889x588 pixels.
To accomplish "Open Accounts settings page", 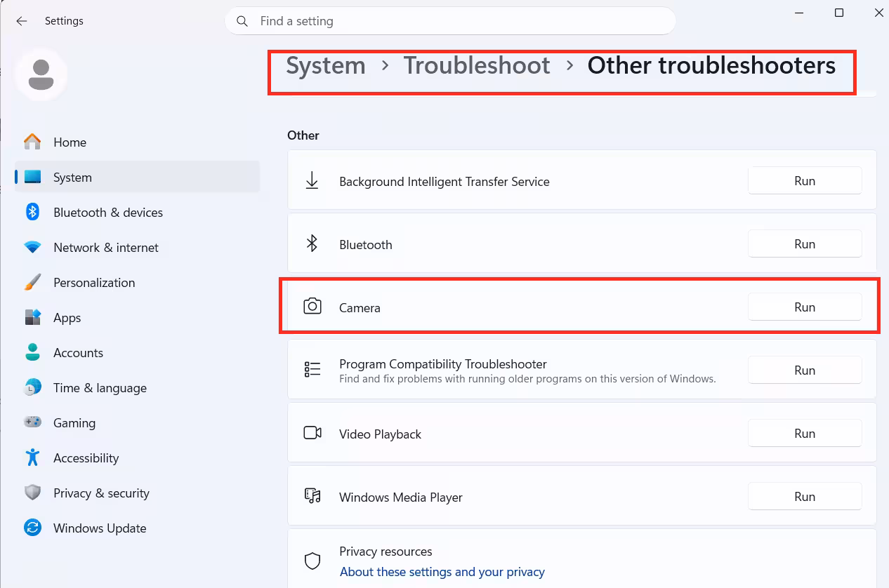I will click(x=137, y=352).
